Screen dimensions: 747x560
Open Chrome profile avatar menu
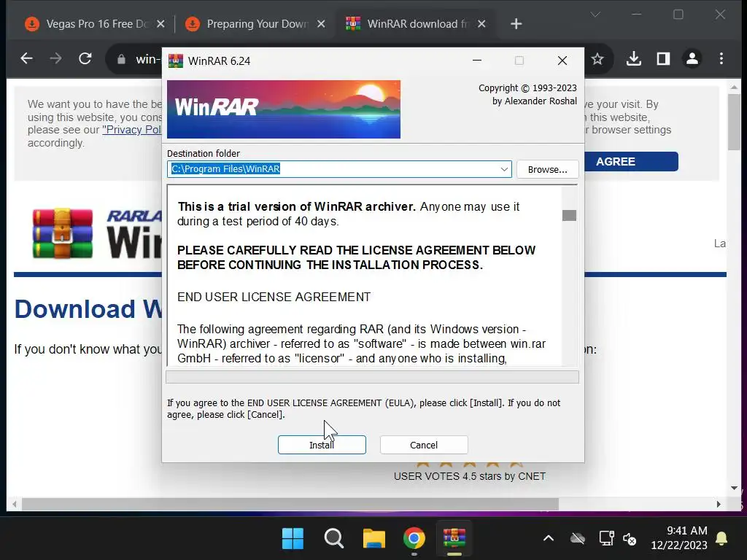692,58
